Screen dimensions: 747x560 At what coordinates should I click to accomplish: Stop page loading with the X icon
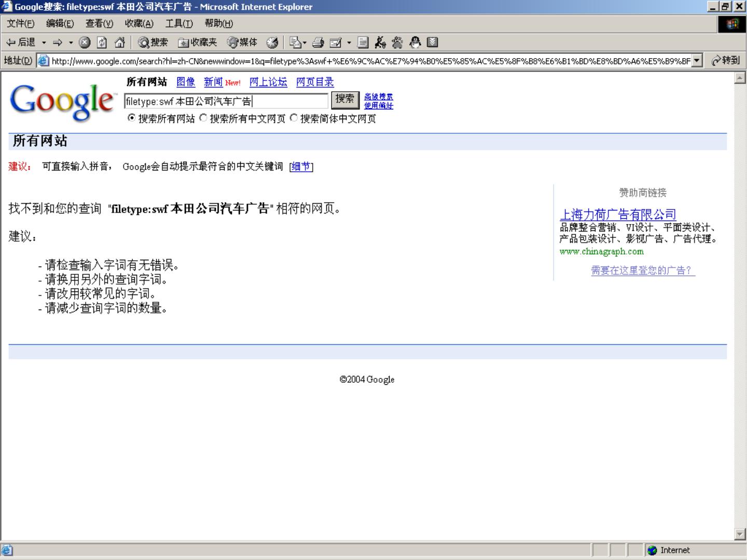(x=85, y=43)
